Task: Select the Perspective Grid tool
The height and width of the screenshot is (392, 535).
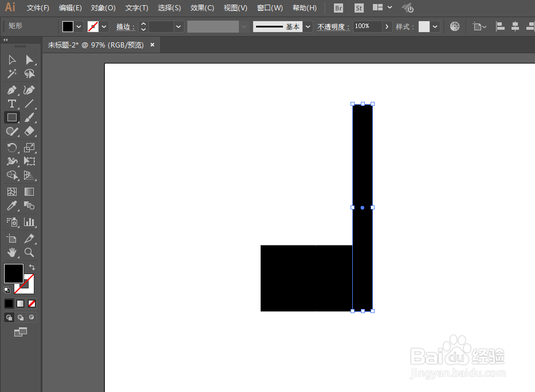Action: (x=29, y=175)
